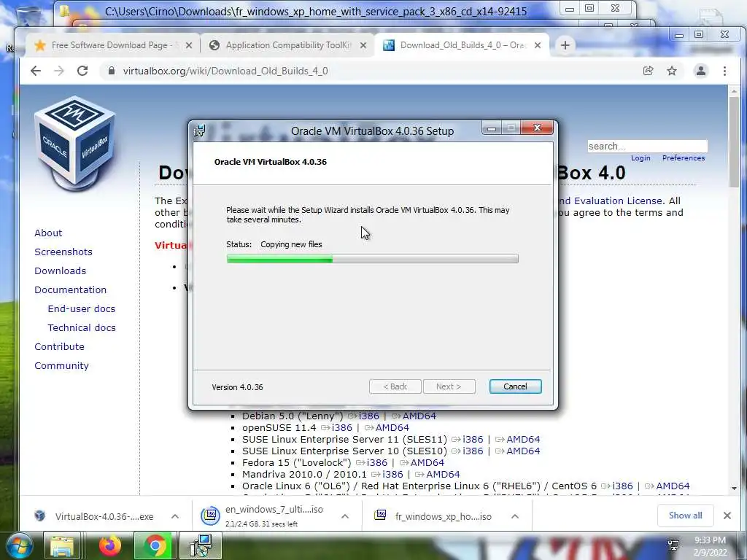The height and width of the screenshot is (560, 747).
Task: Download SLES10 AMD64 build
Action: pos(523,451)
